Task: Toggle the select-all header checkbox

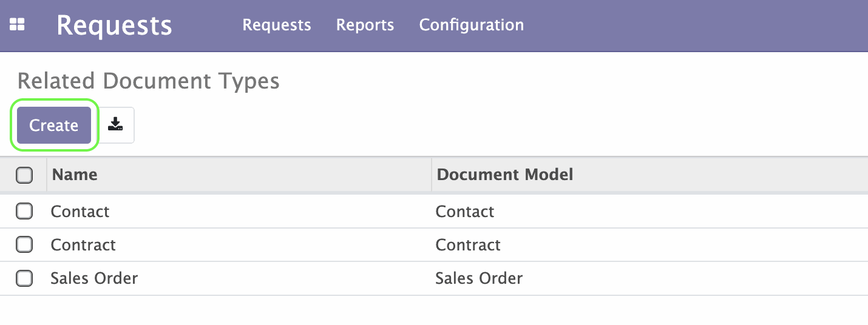Action: (x=24, y=175)
